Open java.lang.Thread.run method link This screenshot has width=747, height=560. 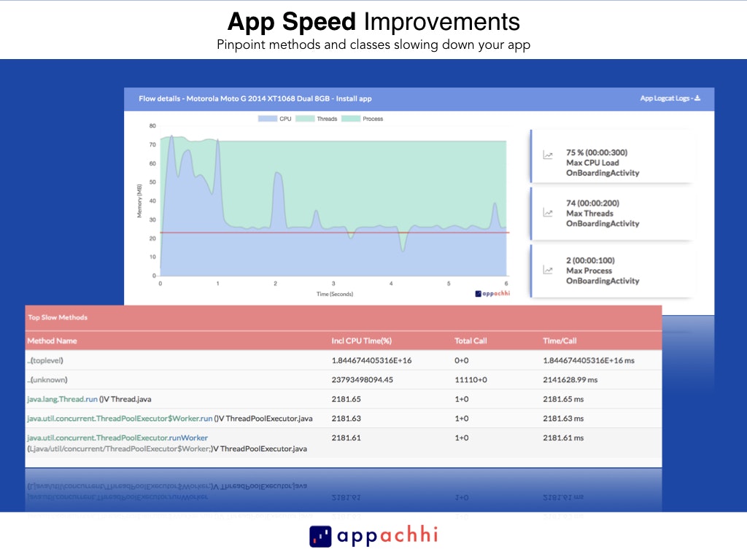(63, 399)
